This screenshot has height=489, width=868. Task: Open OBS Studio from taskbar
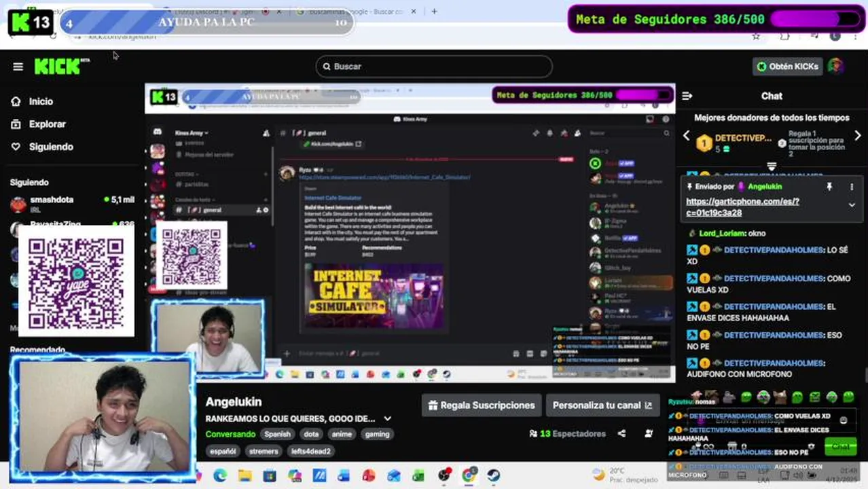444,475
